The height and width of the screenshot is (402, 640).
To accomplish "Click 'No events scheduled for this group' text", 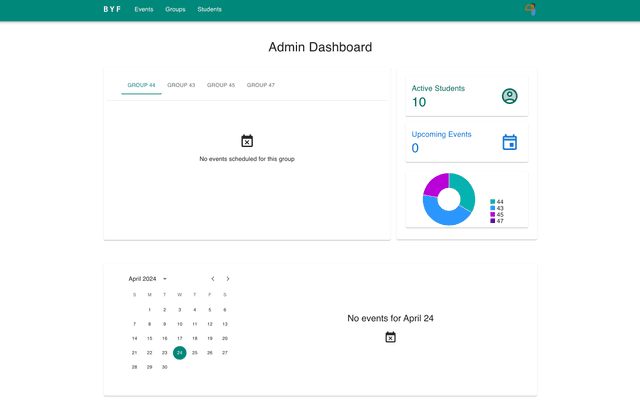I will (x=247, y=159).
